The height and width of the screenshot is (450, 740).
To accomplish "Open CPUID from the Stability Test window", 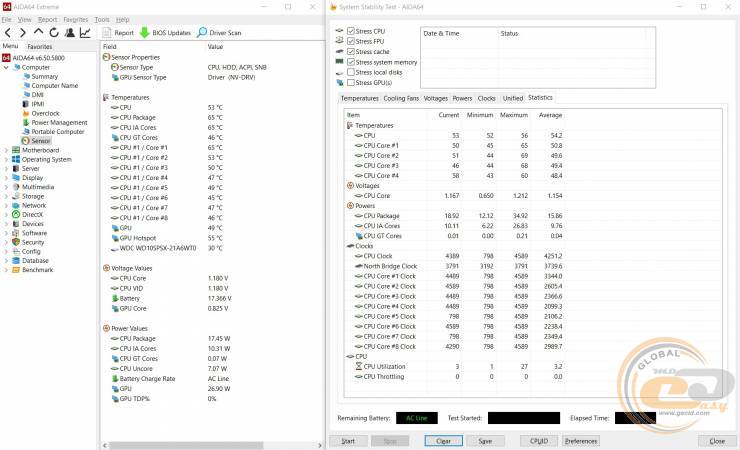I will coord(539,441).
